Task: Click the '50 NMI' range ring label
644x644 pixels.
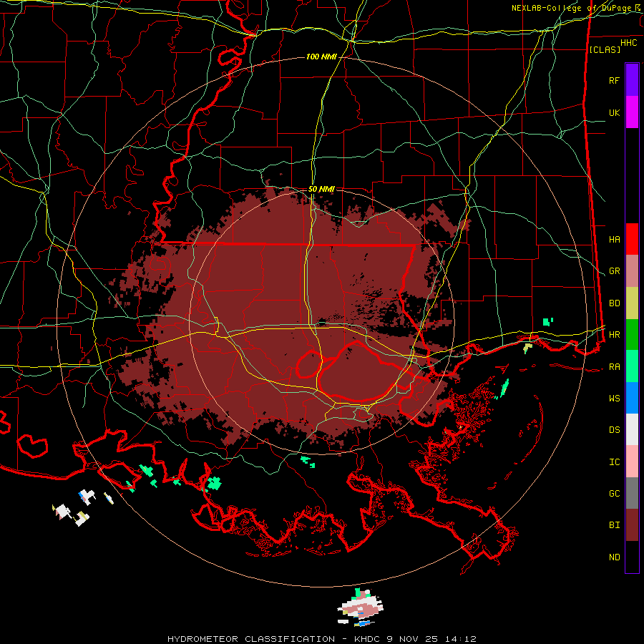Action: click(321, 189)
